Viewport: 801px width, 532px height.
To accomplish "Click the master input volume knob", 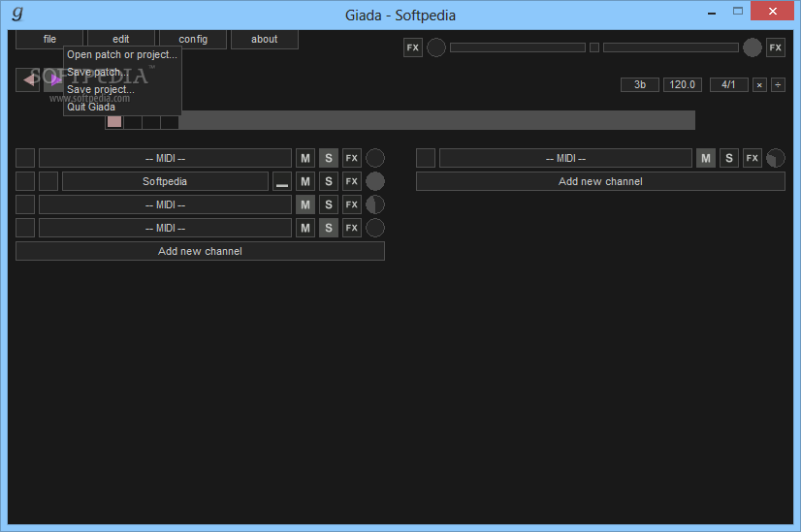I will click(436, 47).
